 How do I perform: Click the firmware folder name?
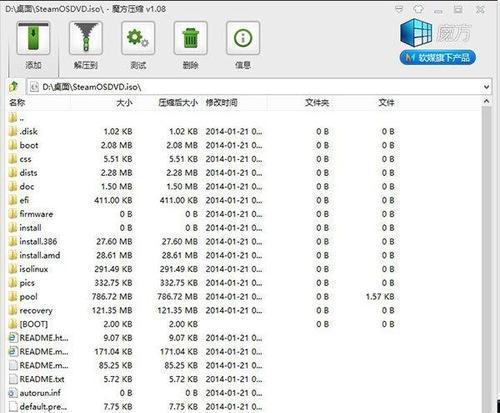[36, 214]
